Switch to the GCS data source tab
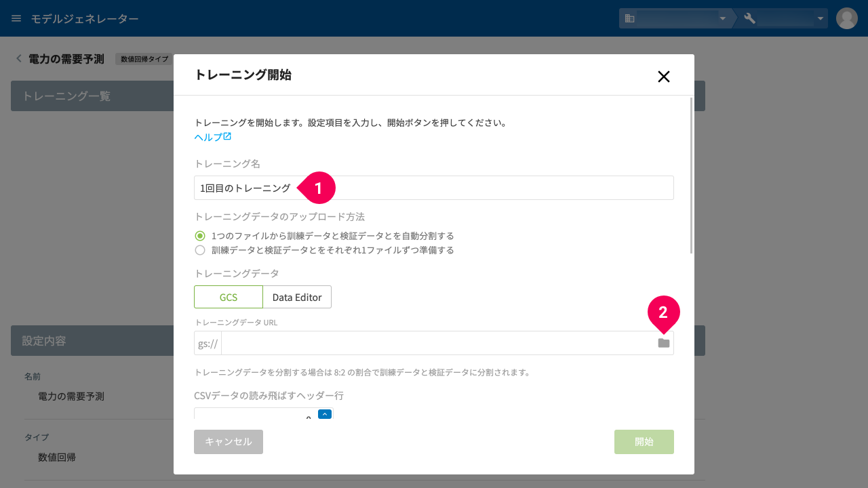 (228, 297)
